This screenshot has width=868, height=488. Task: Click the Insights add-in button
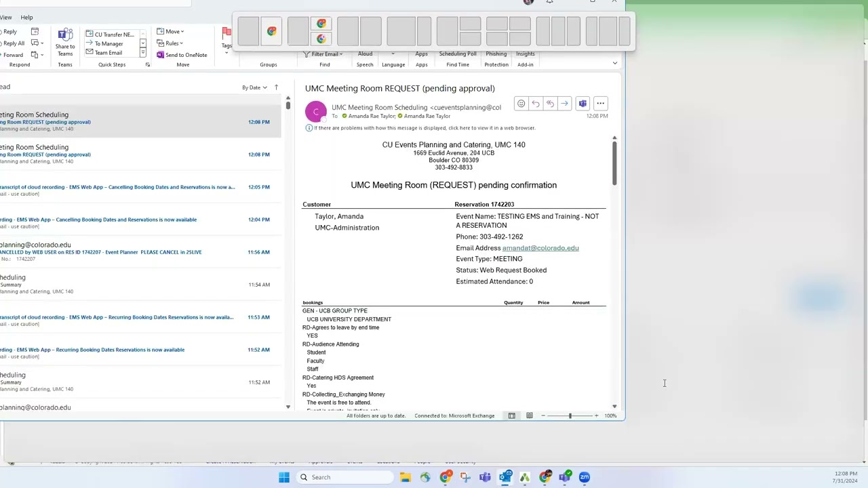[x=526, y=54]
